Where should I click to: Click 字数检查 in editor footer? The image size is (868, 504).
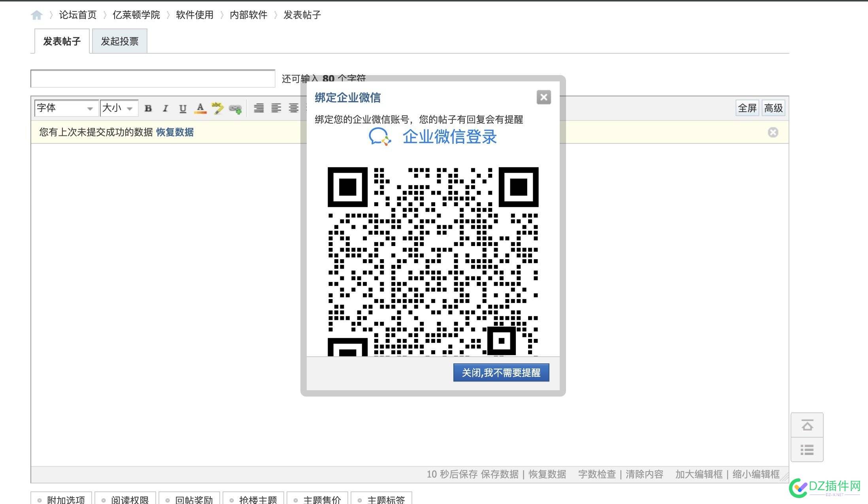(x=597, y=474)
